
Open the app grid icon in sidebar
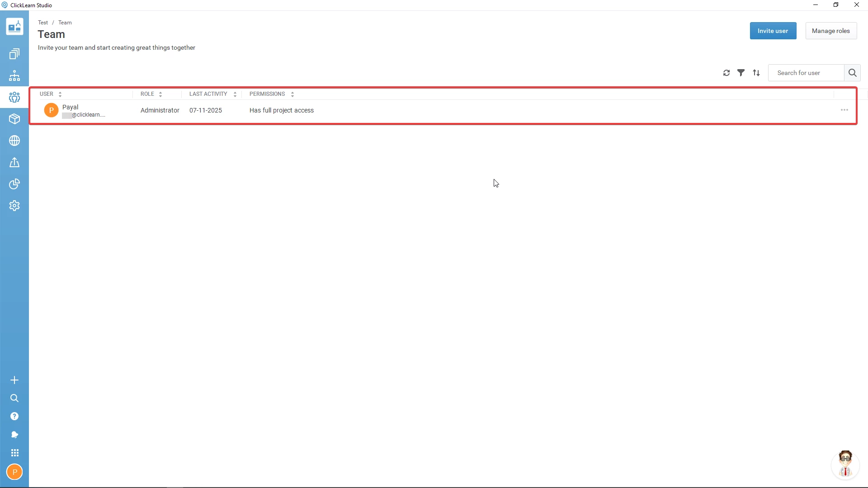point(14,453)
